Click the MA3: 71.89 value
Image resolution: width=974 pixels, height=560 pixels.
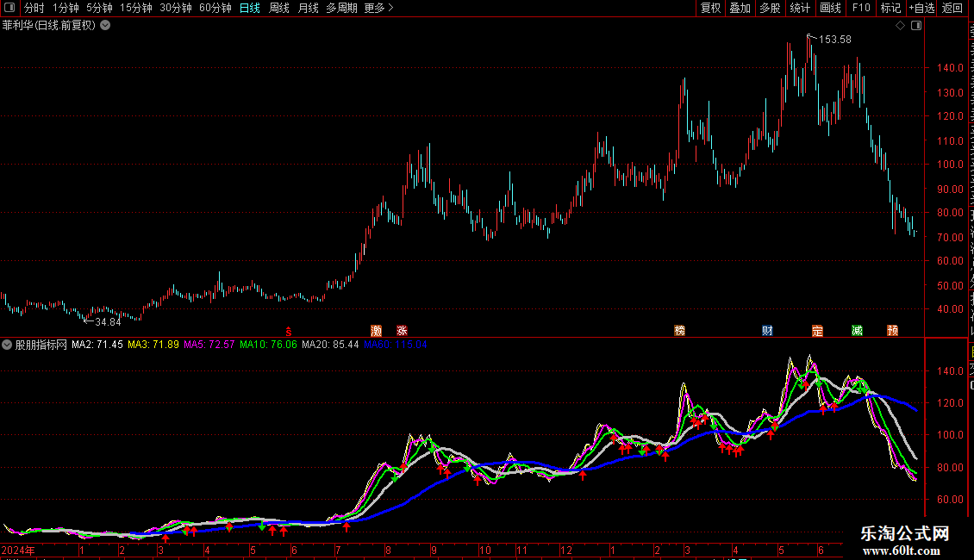[x=153, y=345]
